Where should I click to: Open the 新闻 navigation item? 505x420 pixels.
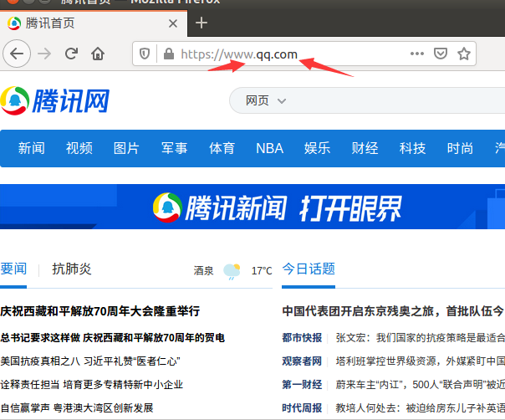click(31, 148)
